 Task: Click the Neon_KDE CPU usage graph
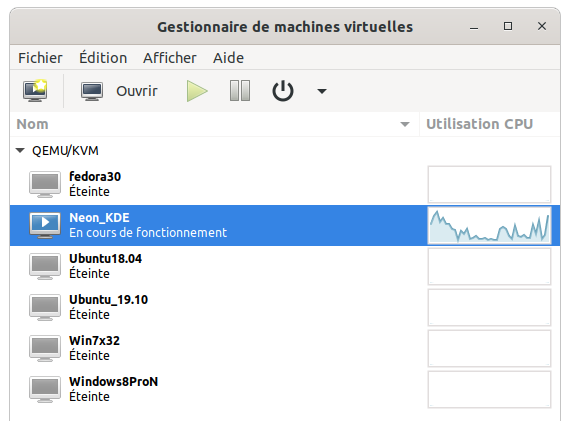pos(489,225)
